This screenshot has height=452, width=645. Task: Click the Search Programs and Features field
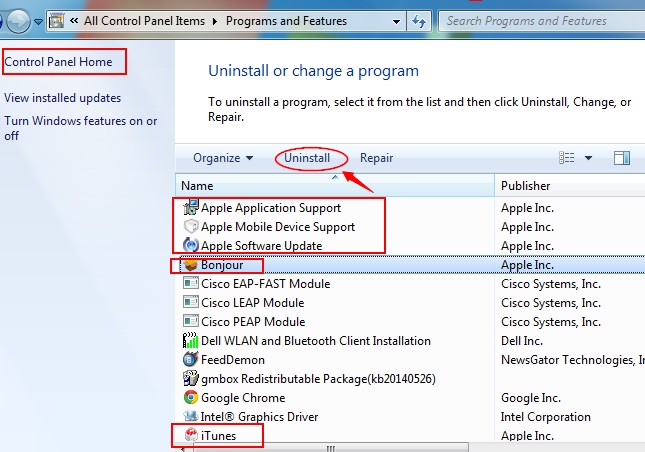point(542,21)
